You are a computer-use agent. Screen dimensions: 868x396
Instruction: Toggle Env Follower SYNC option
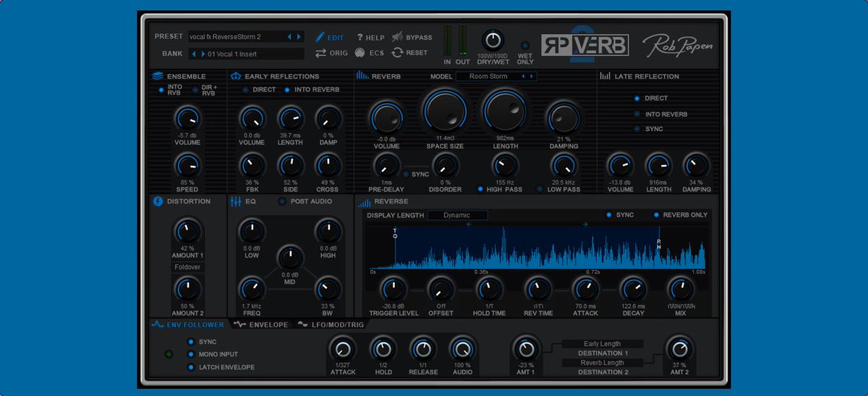(x=191, y=342)
